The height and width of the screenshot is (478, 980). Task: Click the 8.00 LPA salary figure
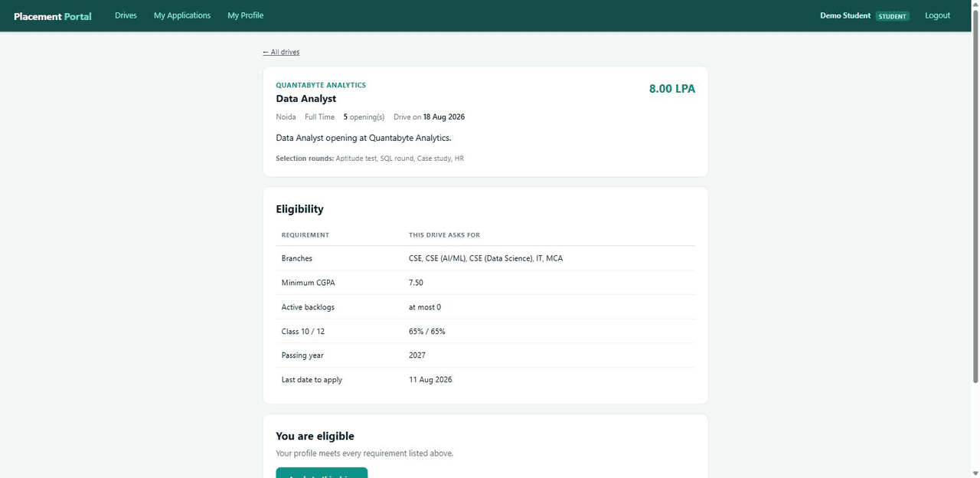click(x=672, y=89)
